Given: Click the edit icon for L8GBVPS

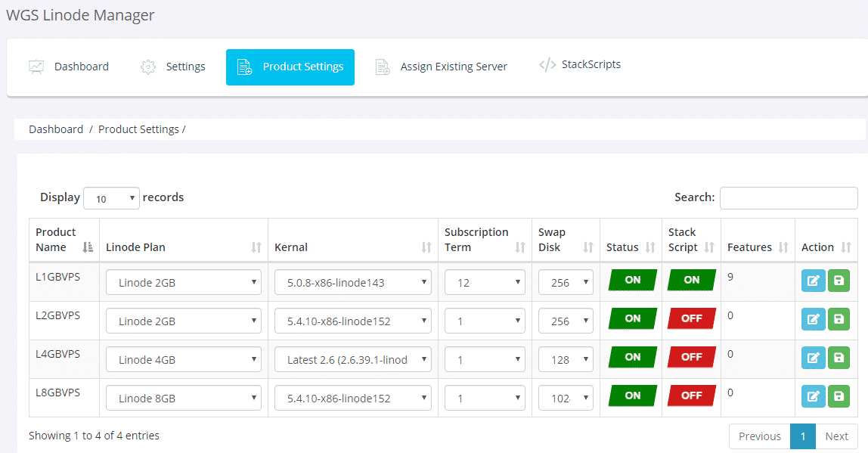Looking at the screenshot, I should click(x=814, y=396).
